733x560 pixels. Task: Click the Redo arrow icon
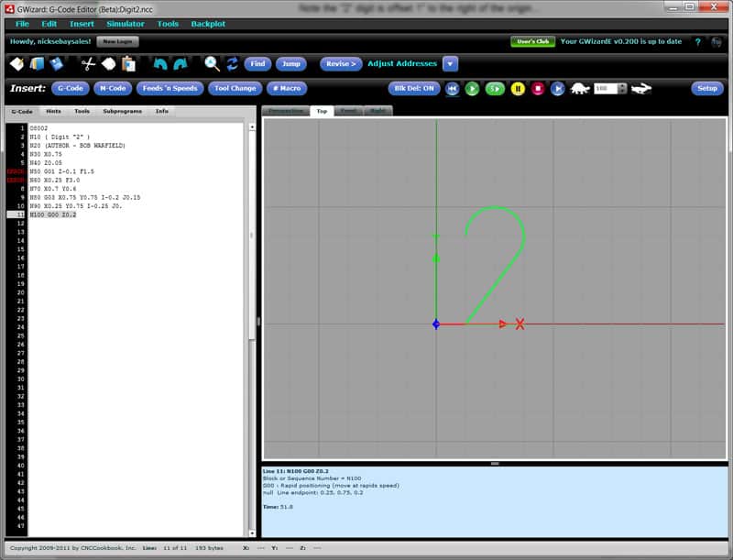(181, 63)
